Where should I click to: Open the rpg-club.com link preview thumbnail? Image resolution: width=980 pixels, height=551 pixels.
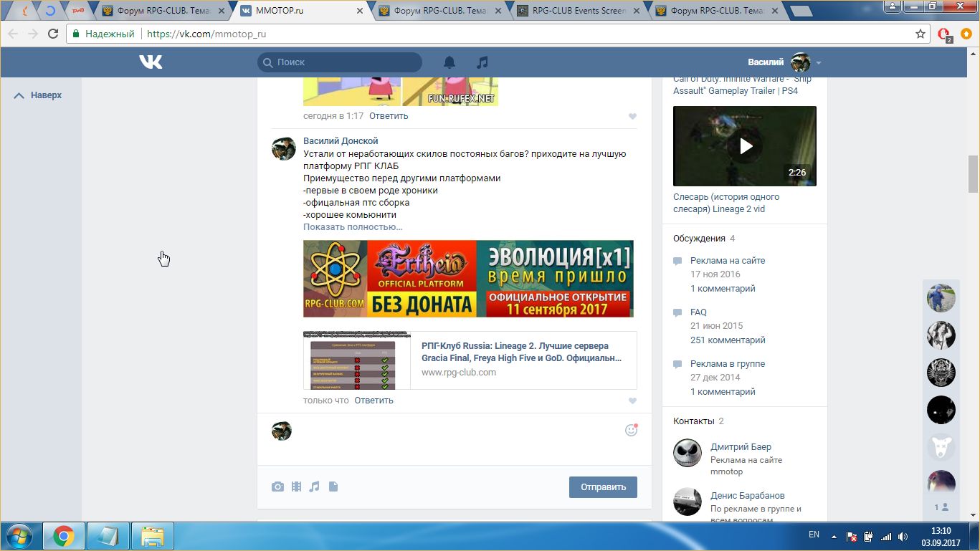click(357, 360)
